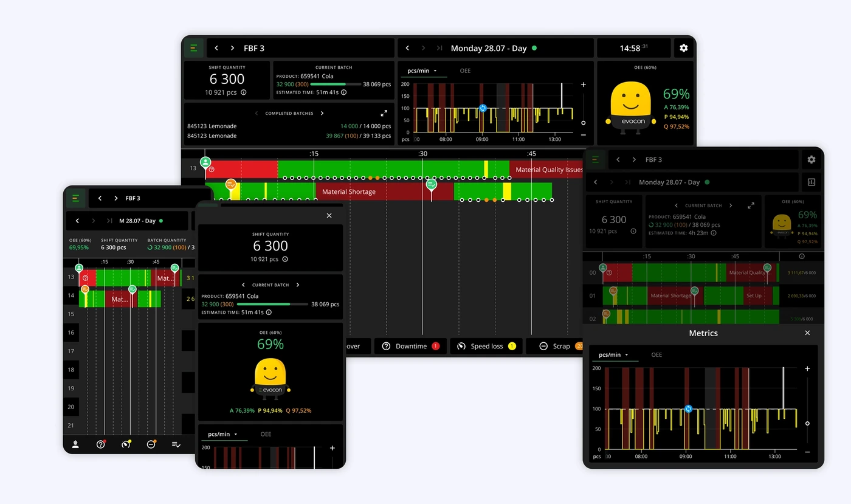Open the pcs/min dropdown in the tablet Metrics panel
The height and width of the screenshot is (504, 851).
pos(614,354)
